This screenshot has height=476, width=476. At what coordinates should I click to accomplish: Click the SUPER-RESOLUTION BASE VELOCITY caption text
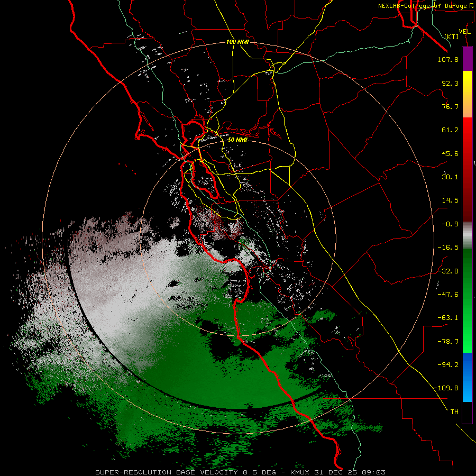click(x=167, y=472)
